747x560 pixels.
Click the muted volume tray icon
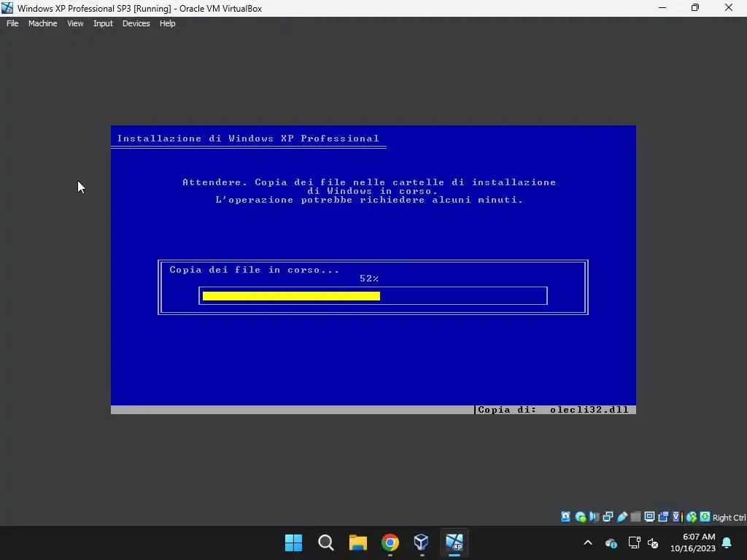point(653,542)
